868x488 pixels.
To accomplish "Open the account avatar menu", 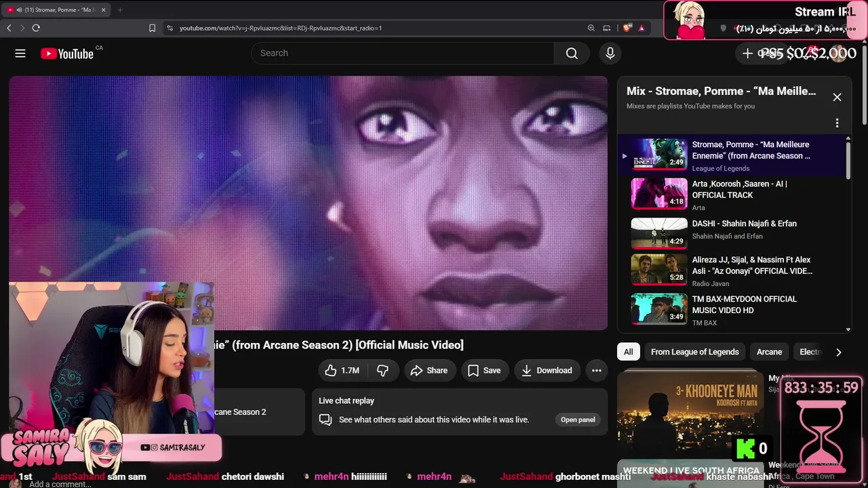I will [840, 54].
